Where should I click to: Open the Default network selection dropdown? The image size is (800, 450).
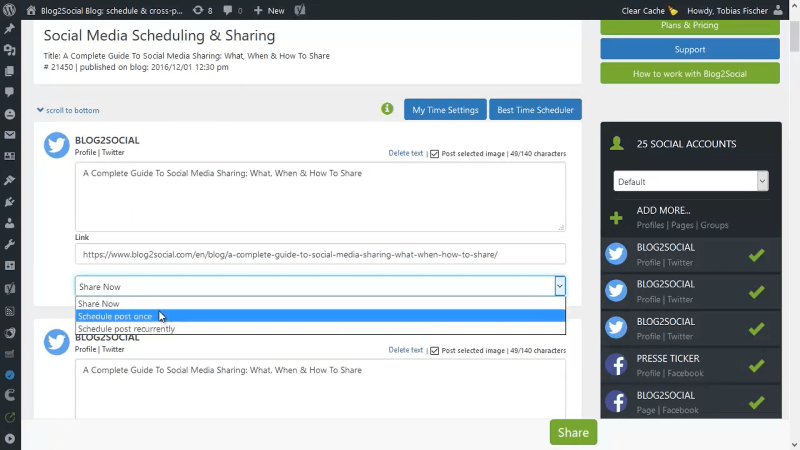pyautogui.click(x=691, y=181)
